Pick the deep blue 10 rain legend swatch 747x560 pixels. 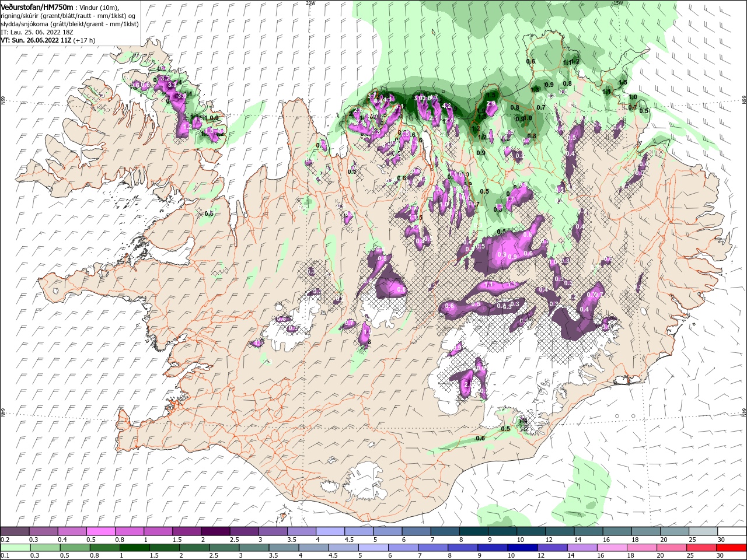(x=522, y=548)
